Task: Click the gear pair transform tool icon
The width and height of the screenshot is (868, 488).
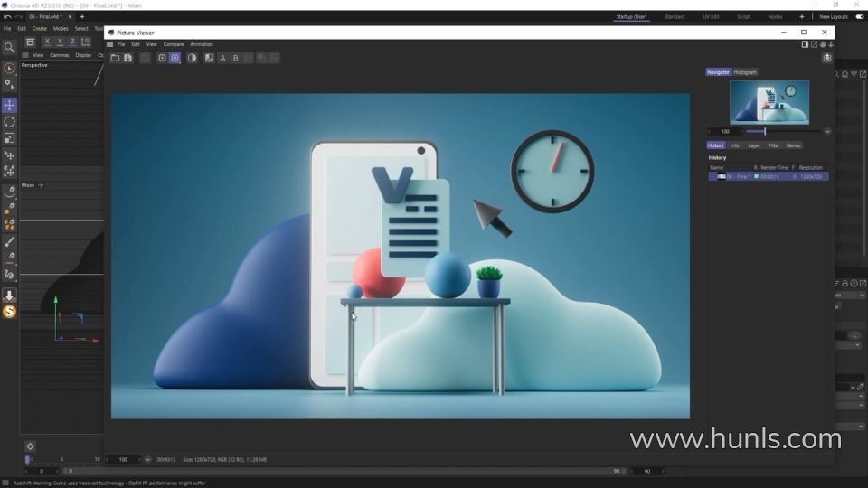Action: point(9,85)
